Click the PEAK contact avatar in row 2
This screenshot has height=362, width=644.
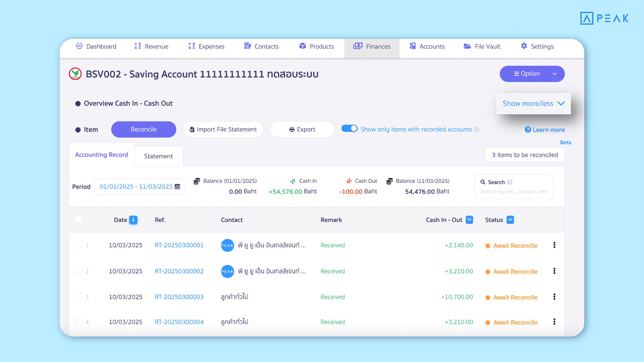[x=227, y=271]
